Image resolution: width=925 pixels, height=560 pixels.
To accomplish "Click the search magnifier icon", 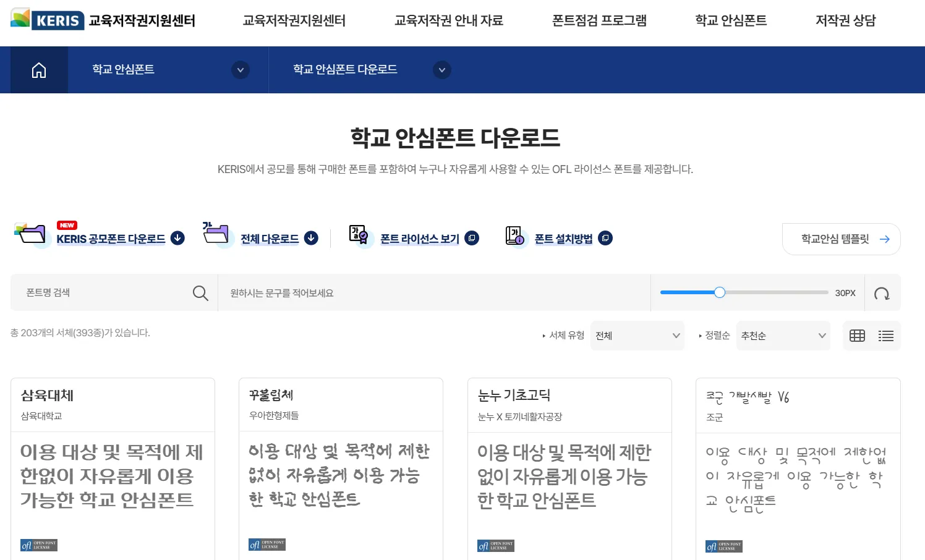I will click(200, 293).
